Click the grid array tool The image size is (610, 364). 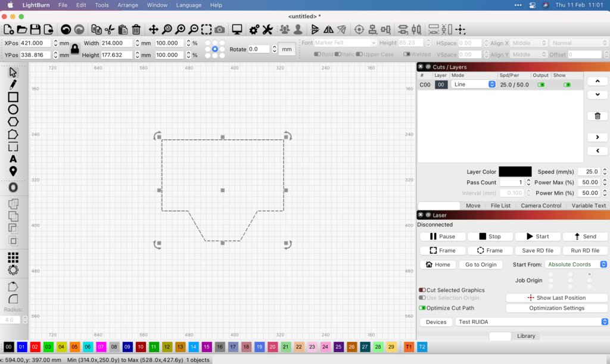pos(13,257)
